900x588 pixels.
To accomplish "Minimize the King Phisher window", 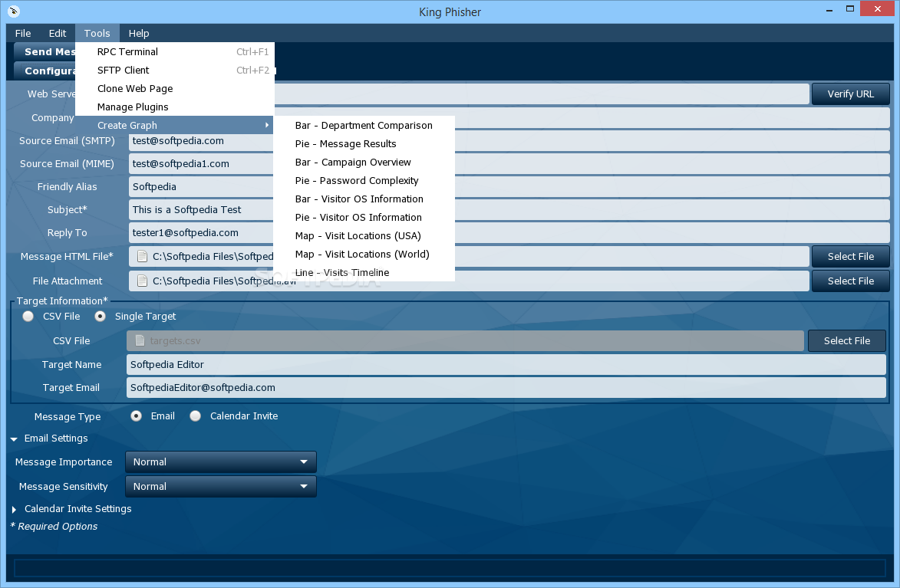I will point(829,10).
